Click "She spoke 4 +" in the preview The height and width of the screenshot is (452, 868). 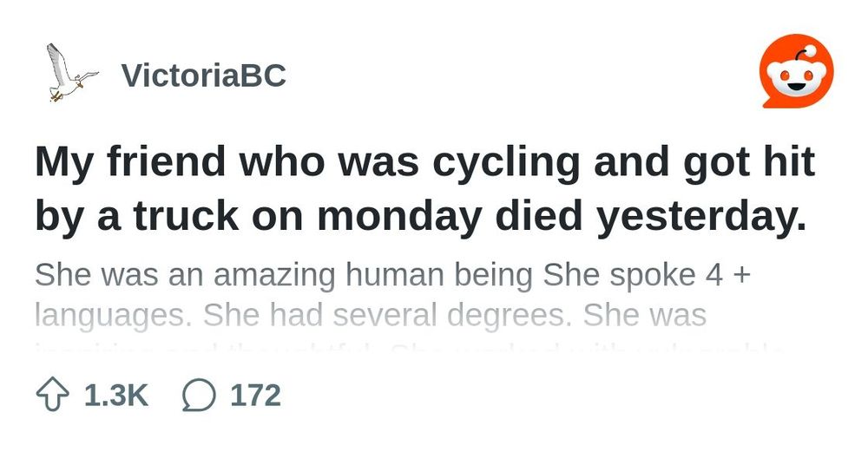pyautogui.click(x=648, y=275)
